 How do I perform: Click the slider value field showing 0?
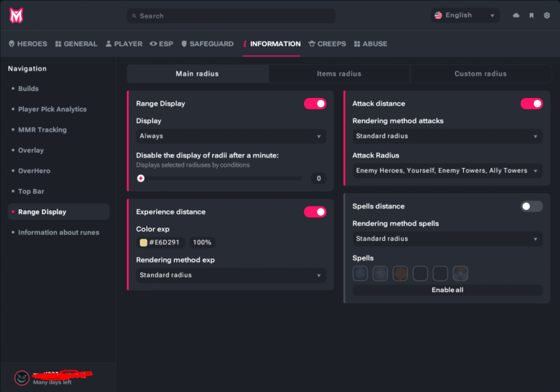pyautogui.click(x=318, y=178)
